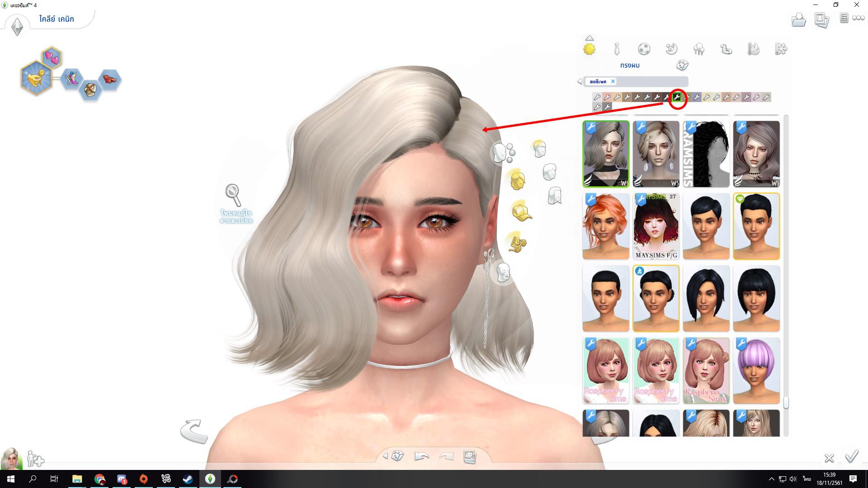Click the filter tag bar field
Image resolution: width=868 pixels, height=488 pixels.
(636, 82)
